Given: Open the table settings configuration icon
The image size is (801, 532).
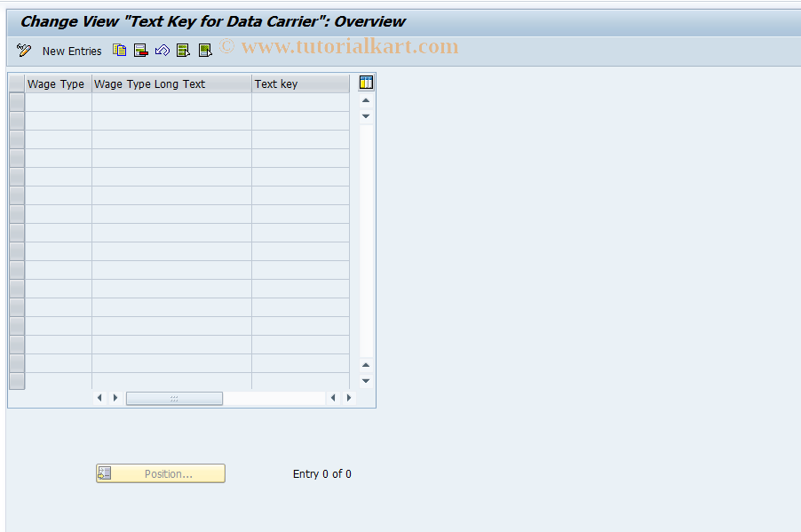Looking at the screenshot, I should (x=366, y=83).
